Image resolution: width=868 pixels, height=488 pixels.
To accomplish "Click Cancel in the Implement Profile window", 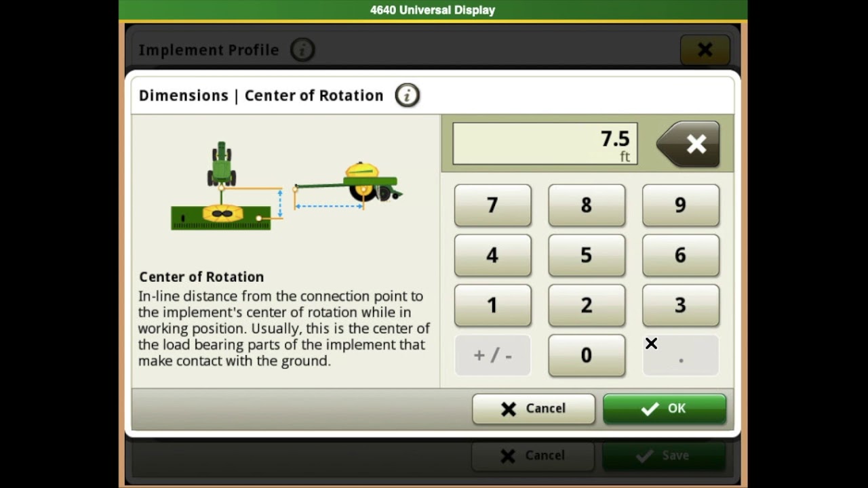I will pos(533,455).
